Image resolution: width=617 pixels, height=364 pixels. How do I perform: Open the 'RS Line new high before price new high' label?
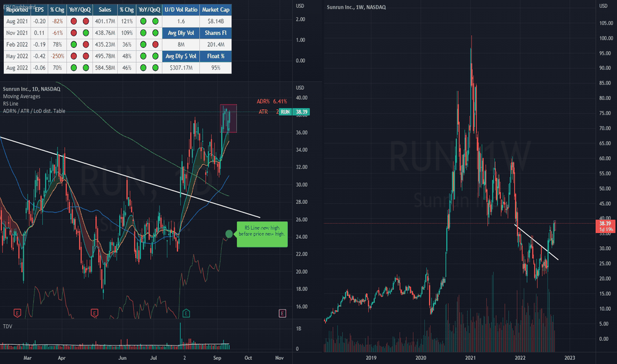tap(262, 234)
